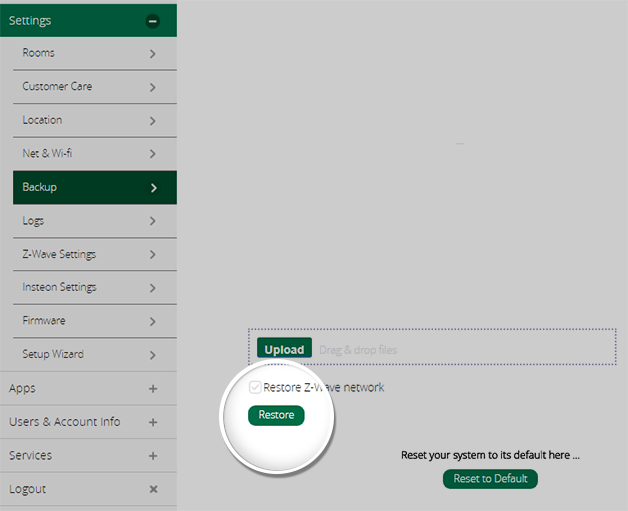The height and width of the screenshot is (511, 628).
Task: Open Z-Wave Settings menu item
Action: click(59, 254)
